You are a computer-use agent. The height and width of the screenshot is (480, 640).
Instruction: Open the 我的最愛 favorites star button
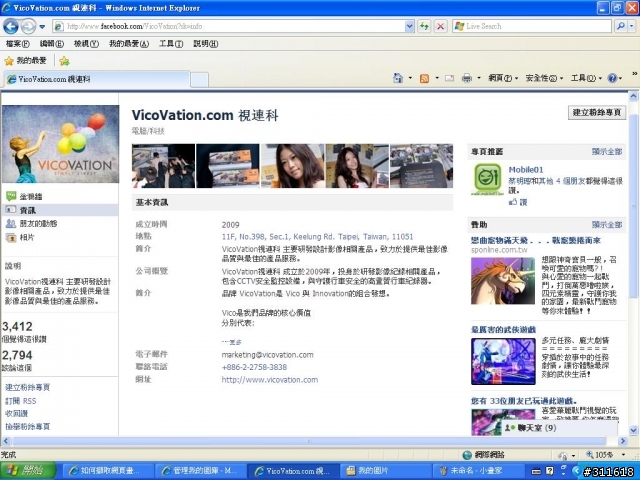25,61
